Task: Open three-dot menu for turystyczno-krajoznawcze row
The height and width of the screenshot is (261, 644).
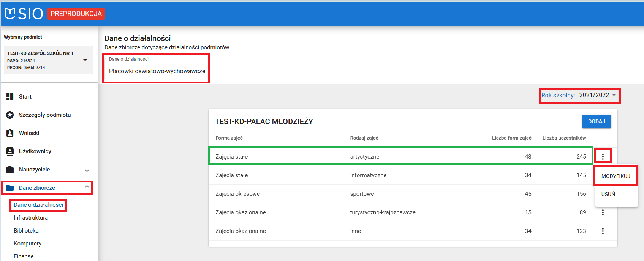Action: (603, 212)
